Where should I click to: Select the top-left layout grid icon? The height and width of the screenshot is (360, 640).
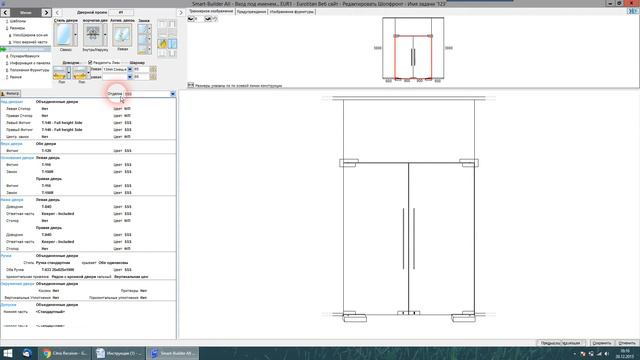(162, 24)
